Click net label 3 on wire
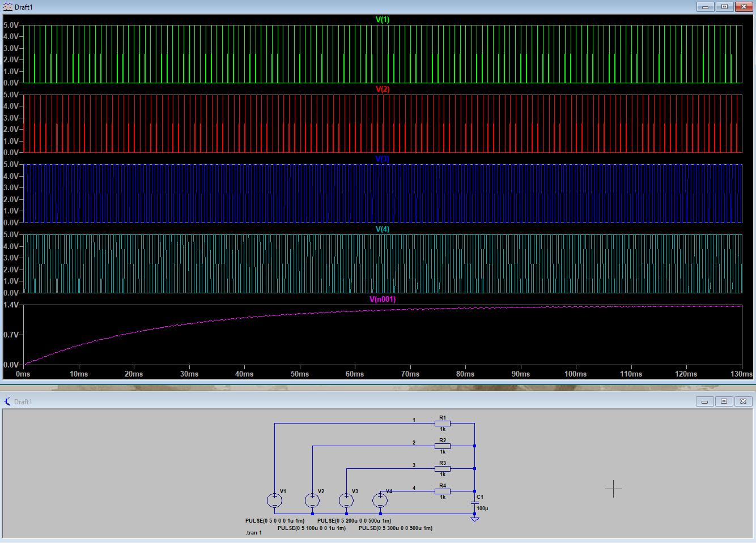 414,465
